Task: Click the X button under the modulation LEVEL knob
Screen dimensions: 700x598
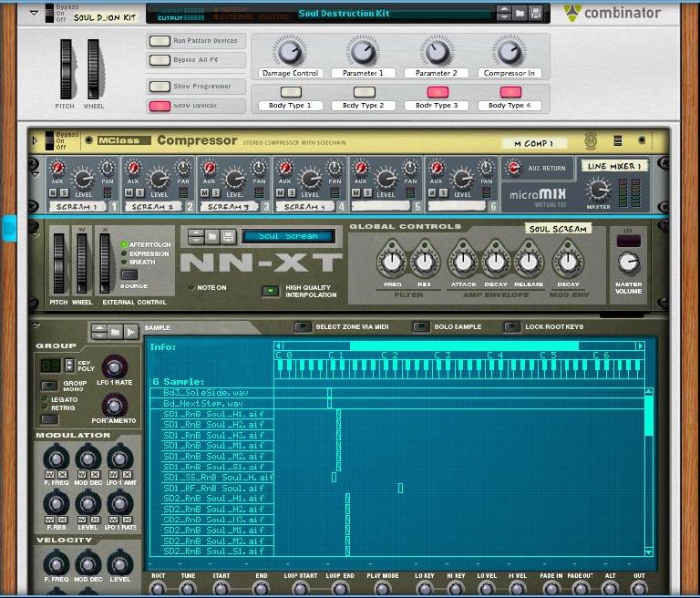Action: pyautogui.click(x=95, y=520)
